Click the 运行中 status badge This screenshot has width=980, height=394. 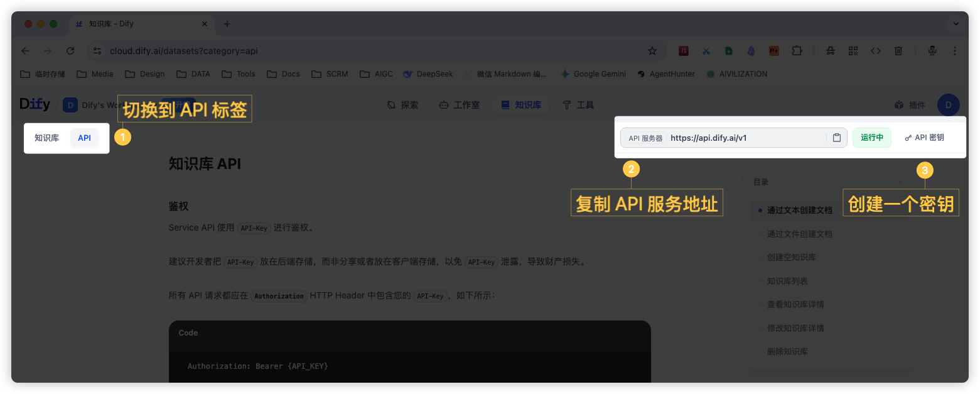click(872, 138)
